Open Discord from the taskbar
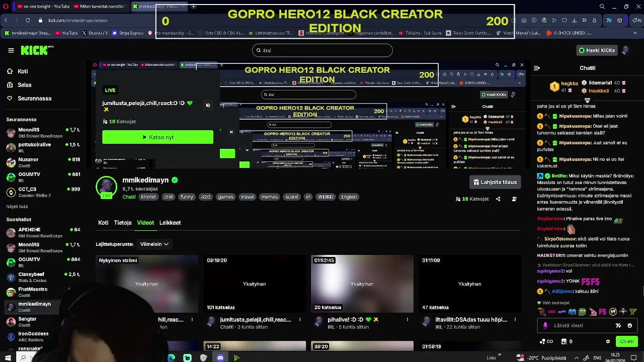 tap(220, 357)
